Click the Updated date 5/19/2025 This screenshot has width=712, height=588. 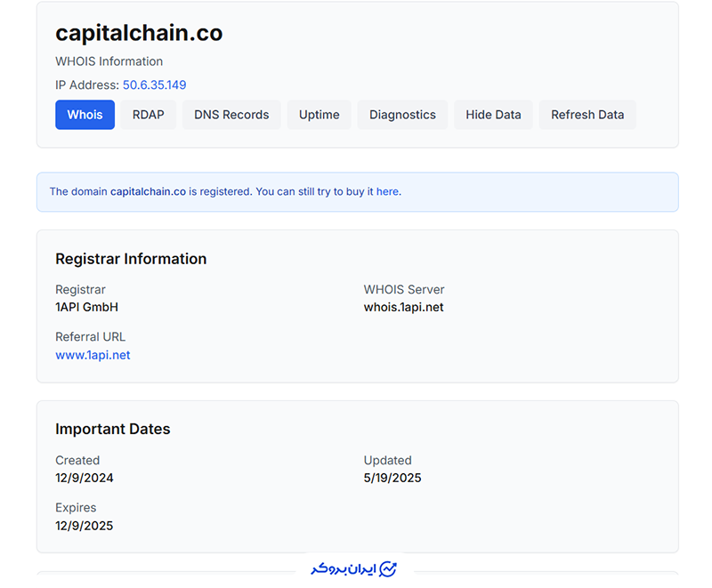point(392,478)
